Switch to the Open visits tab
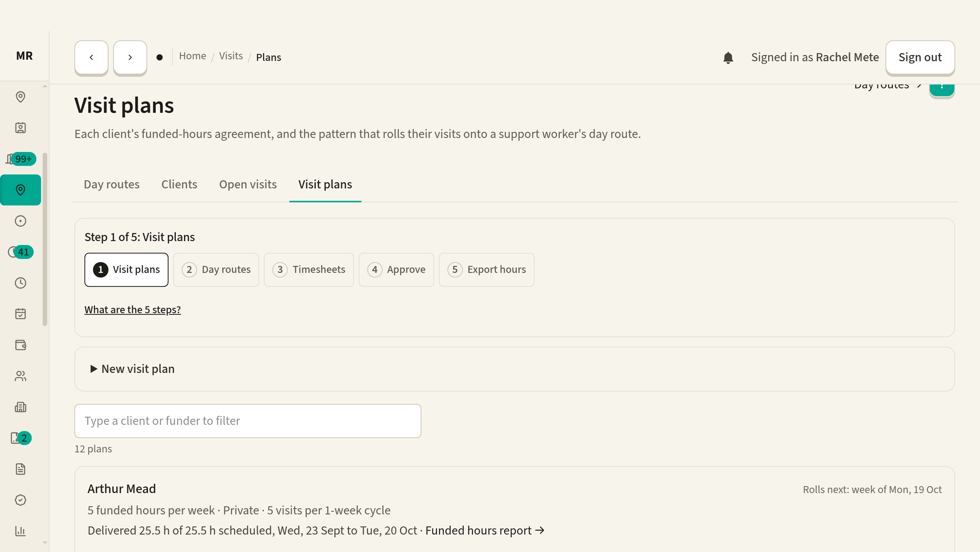Image resolution: width=980 pixels, height=552 pixels. click(x=248, y=185)
